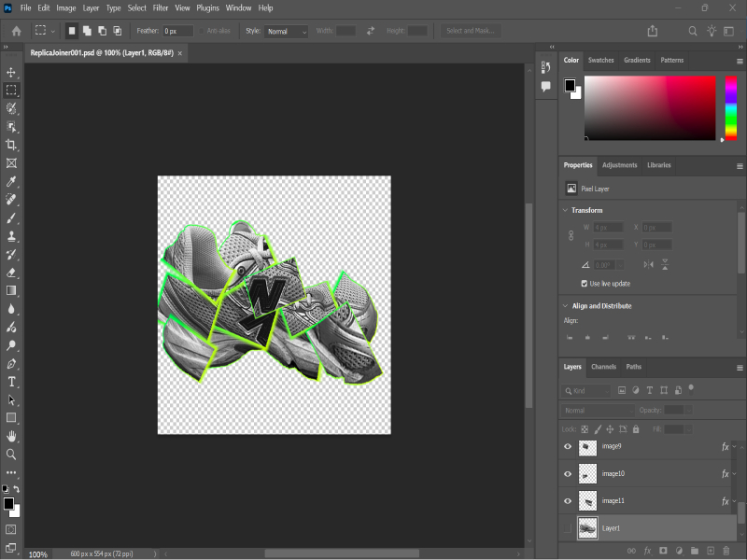Open the Filter menu
Screen dimensions: 747x560
[161, 7]
